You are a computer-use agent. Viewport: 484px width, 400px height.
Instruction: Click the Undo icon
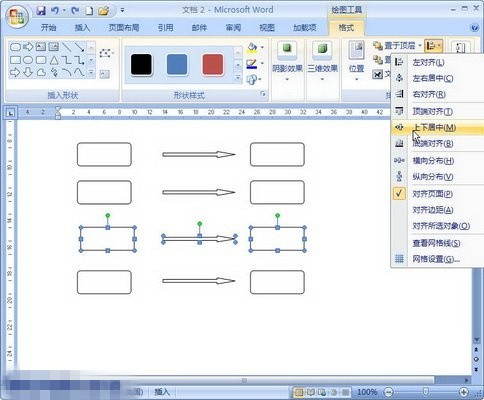[55, 11]
